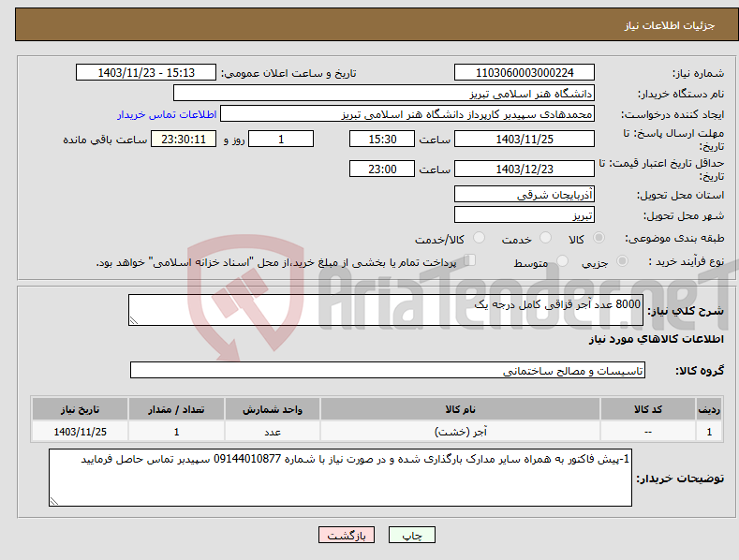Click the buyer notes text area with phone number
The width and height of the screenshot is (739, 560).
(340, 478)
